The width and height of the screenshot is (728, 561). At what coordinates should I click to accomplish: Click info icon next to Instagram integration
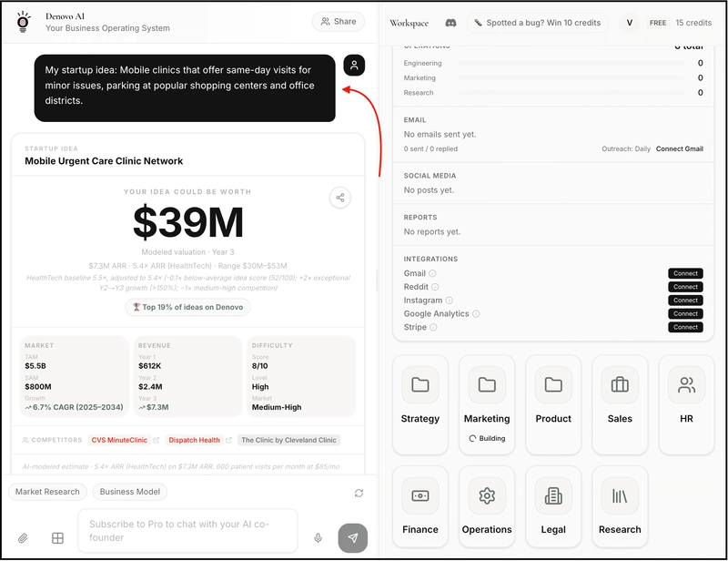click(x=449, y=301)
